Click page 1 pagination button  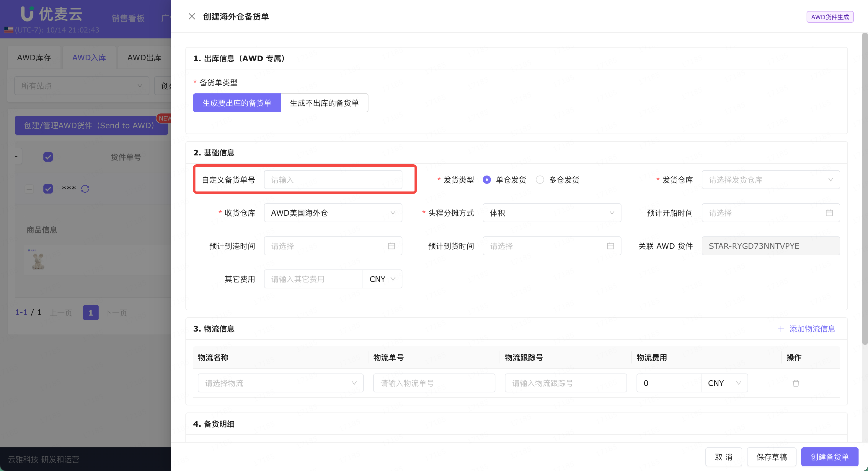[91, 313]
